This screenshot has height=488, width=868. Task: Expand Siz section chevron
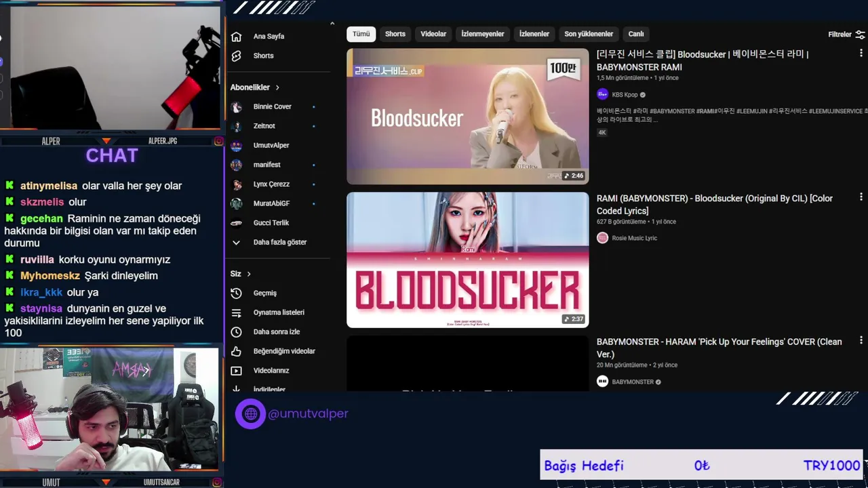coord(249,274)
